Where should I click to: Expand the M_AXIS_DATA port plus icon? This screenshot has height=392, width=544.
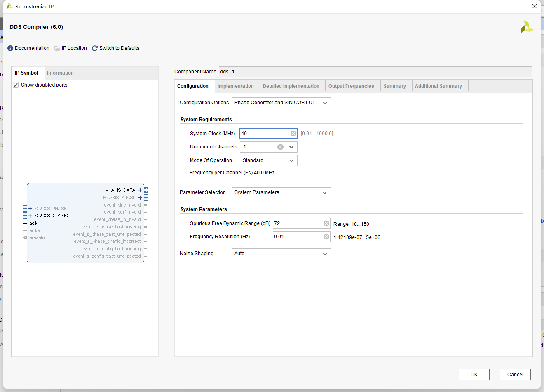(x=140, y=190)
